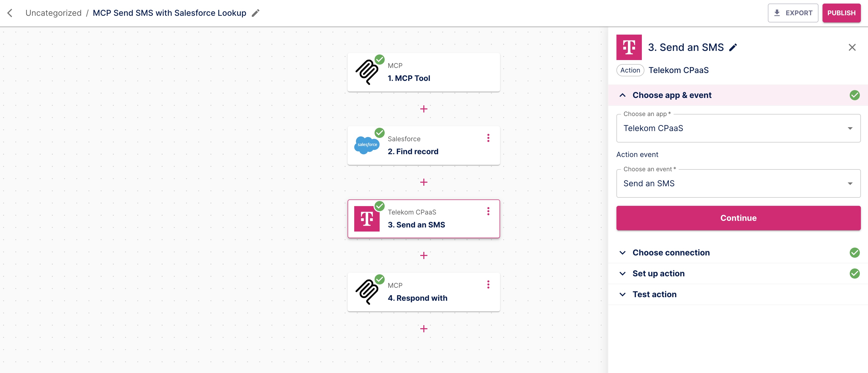Open the Uncategorized breadcrumb link

pos(54,12)
